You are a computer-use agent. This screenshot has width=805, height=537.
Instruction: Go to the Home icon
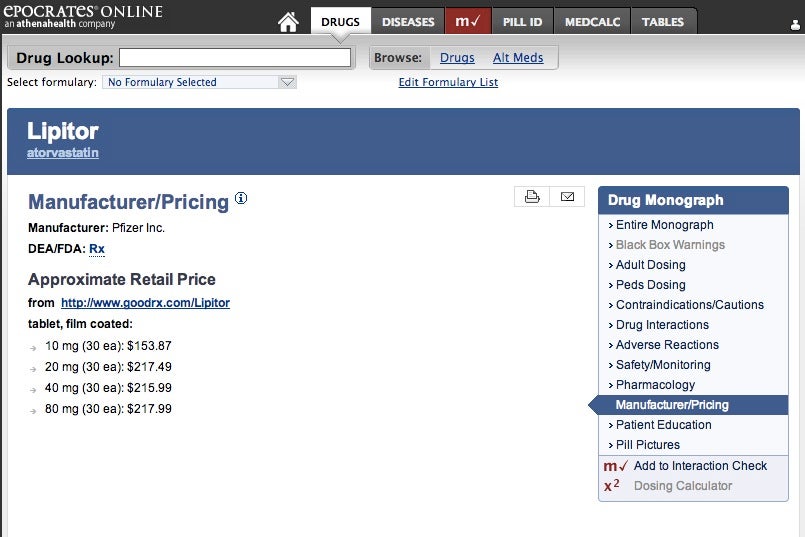point(288,22)
